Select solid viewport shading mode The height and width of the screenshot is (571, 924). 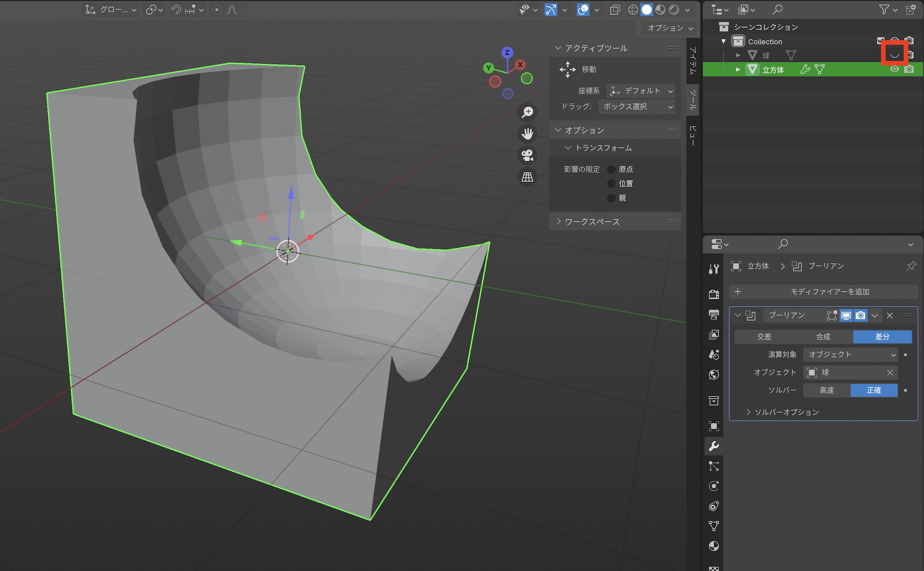point(647,10)
